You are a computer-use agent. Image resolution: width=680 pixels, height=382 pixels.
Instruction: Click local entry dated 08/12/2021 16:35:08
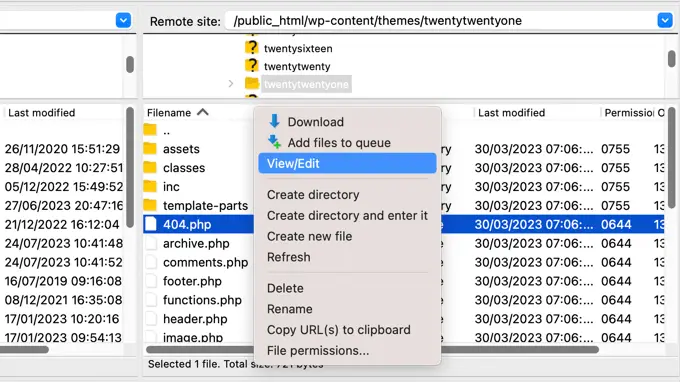[x=63, y=300]
